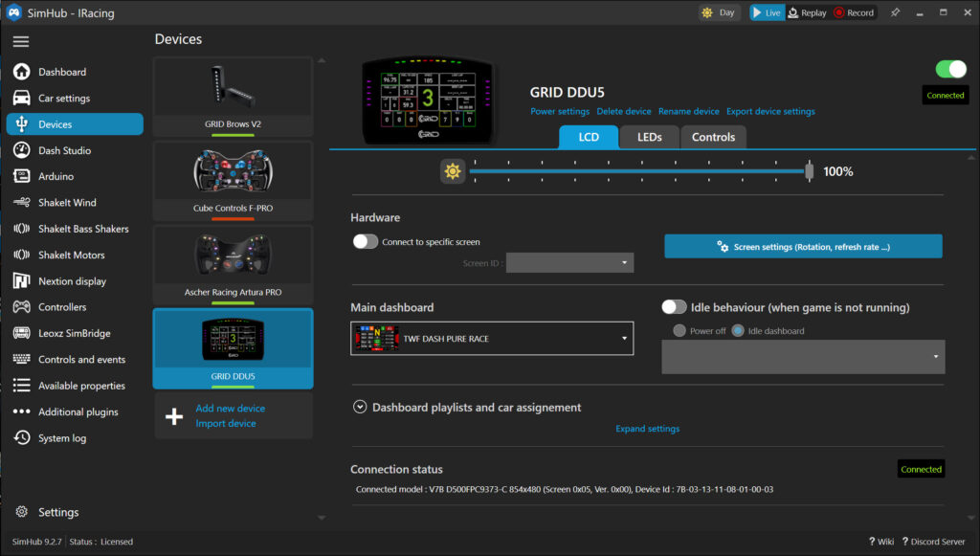980x556 pixels.
Task: Select the GRID Brows V2 device card
Action: [234, 97]
